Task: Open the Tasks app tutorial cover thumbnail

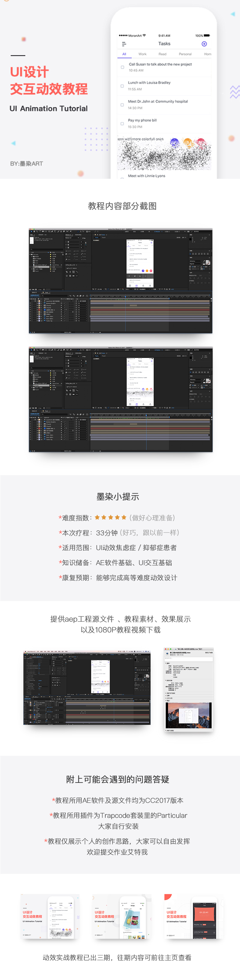Action: coord(50,917)
